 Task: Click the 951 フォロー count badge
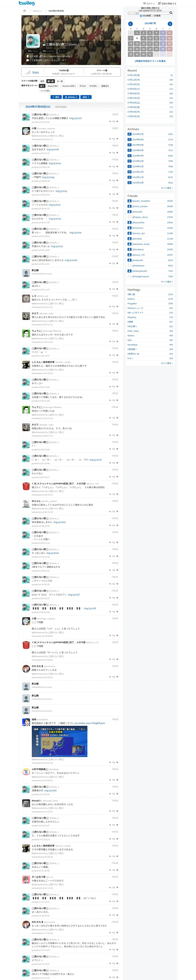click(33, 51)
